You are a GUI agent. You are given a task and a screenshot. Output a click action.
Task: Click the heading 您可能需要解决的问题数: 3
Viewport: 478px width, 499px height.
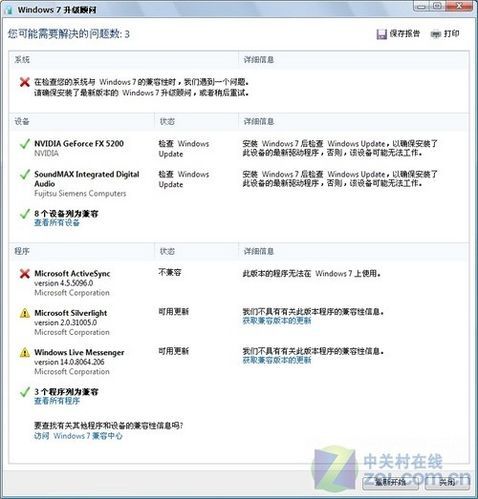(69, 34)
